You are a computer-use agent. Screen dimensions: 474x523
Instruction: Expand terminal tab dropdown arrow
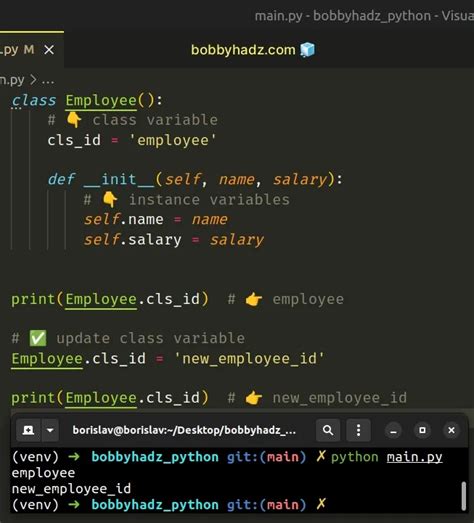pos(50,430)
